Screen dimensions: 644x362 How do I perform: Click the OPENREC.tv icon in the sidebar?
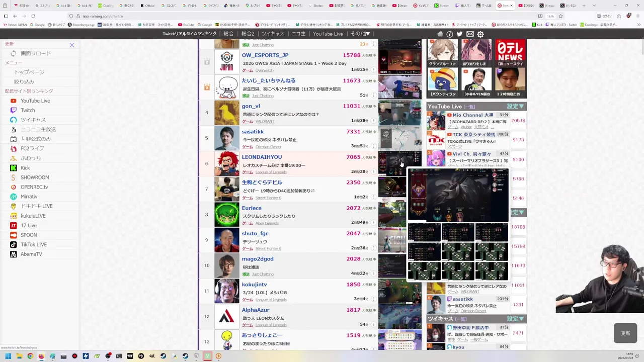point(14,187)
